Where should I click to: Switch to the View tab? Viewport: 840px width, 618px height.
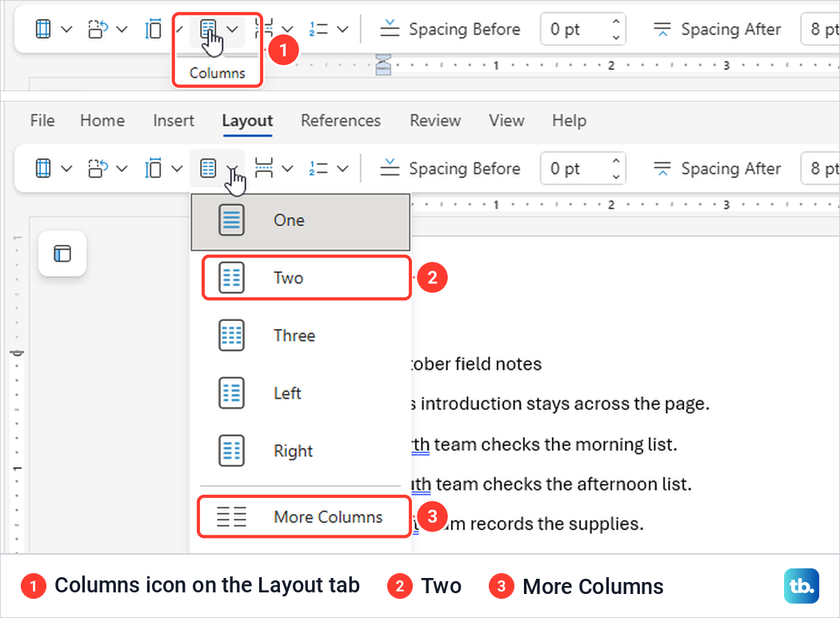(506, 121)
